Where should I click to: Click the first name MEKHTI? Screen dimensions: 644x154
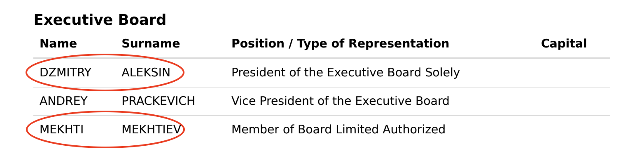61,130
